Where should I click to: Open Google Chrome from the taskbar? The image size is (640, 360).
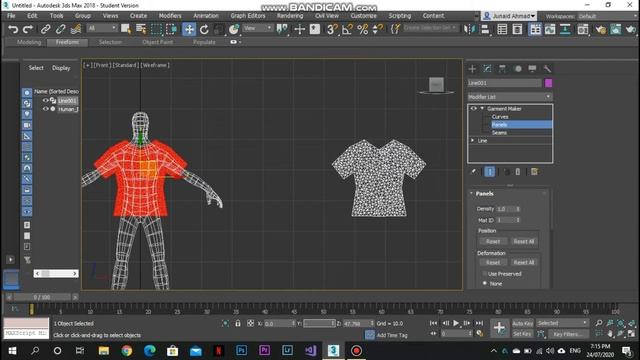[x=127, y=351]
